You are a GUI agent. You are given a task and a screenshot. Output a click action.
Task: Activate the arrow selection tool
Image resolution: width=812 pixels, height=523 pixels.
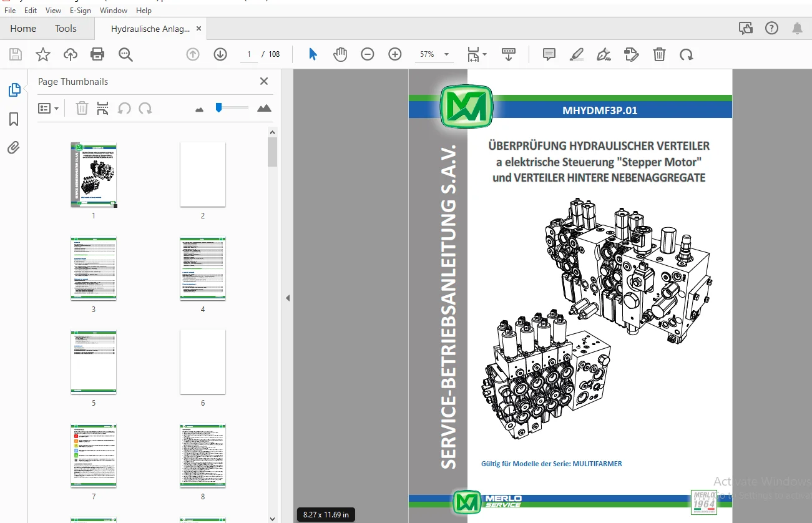[313, 54]
